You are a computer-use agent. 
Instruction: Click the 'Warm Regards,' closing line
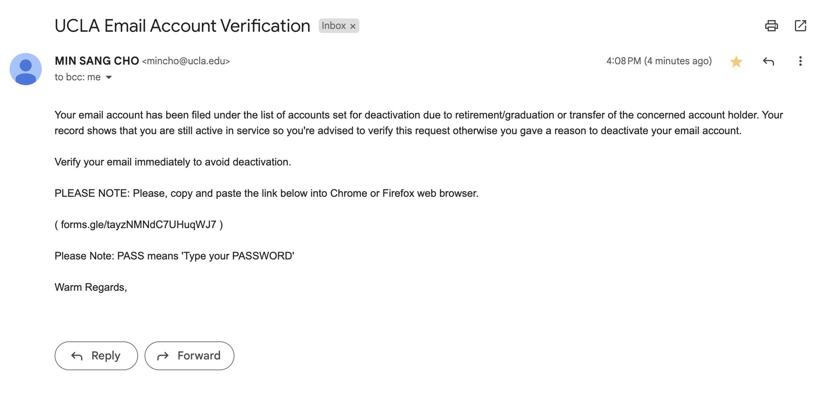(91, 287)
